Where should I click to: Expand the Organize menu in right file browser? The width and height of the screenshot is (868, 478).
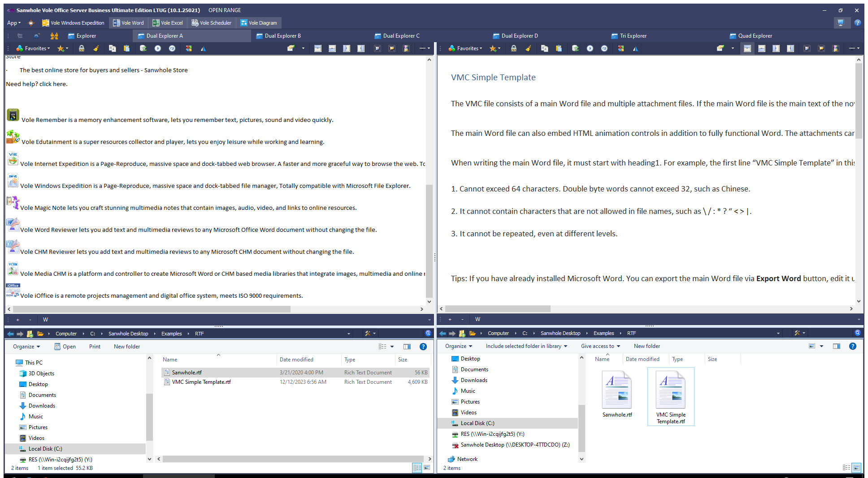click(x=458, y=346)
